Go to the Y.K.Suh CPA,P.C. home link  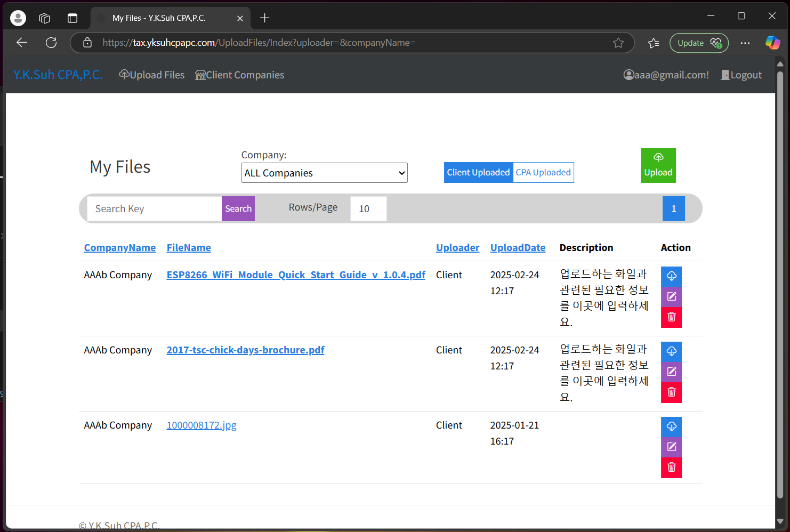(58, 75)
